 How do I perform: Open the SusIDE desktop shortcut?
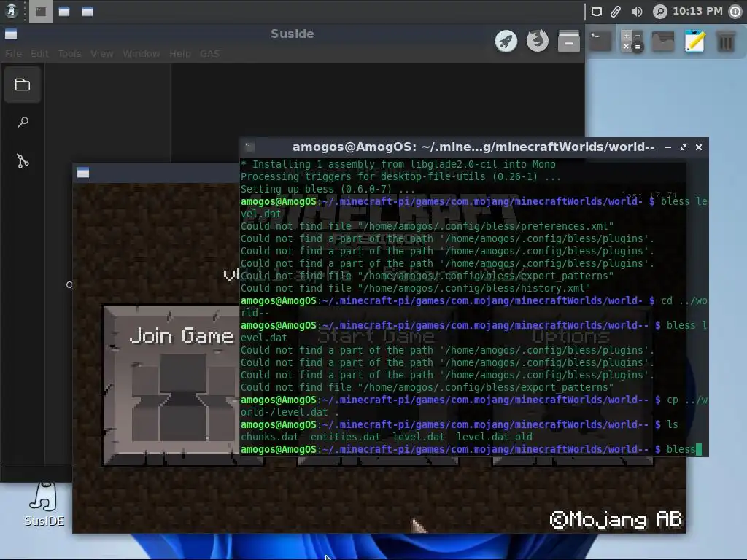[44, 504]
